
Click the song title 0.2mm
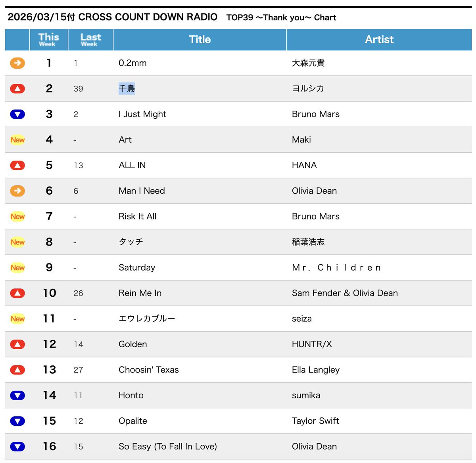(132, 63)
